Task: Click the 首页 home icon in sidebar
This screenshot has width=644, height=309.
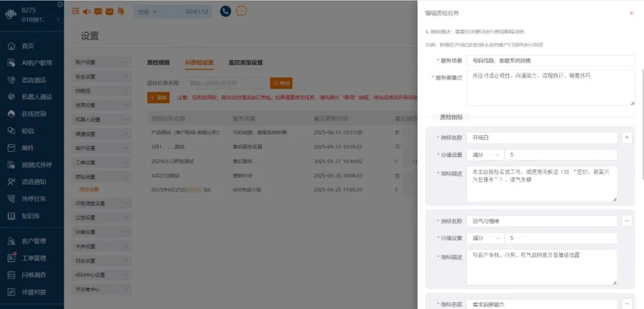Action: [x=11, y=46]
